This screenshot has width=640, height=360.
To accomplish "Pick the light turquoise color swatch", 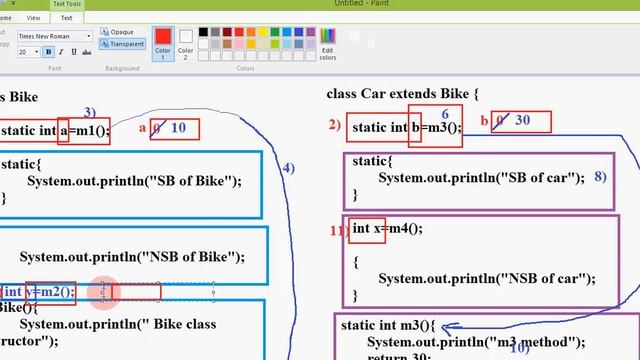I will point(287,44).
